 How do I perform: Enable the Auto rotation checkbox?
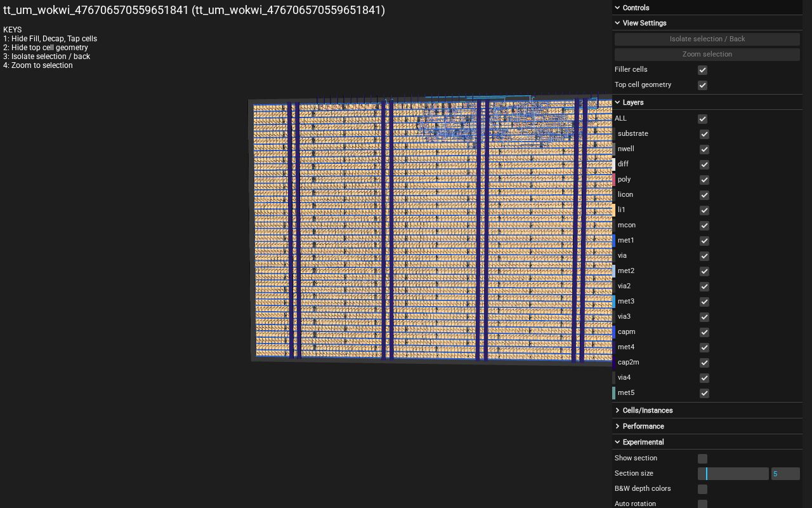(x=702, y=504)
